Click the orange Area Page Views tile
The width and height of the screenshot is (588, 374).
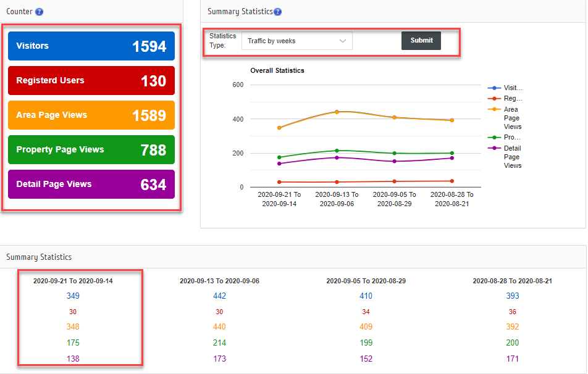pos(91,115)
